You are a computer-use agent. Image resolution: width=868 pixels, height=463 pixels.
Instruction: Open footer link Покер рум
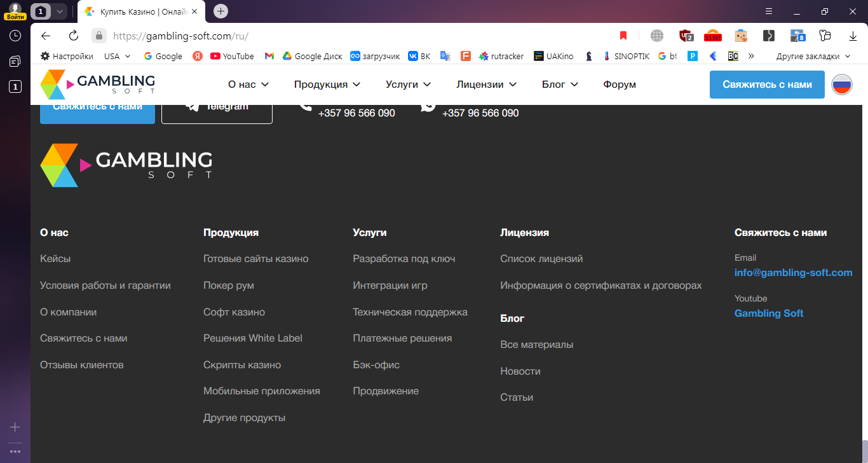pos(229,286)
